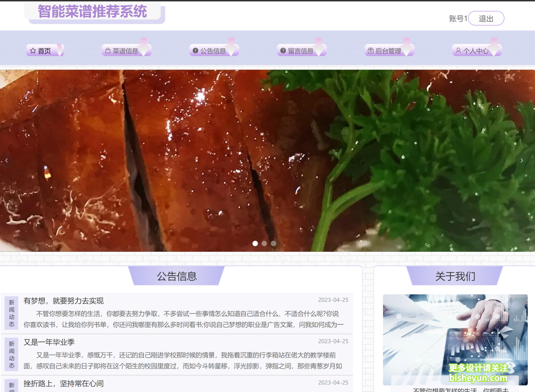Click the bag icon on 菜谱信息 nav button
Image resolution: width=535 pixels, height=392 pixels.
(x=108, y=50)
